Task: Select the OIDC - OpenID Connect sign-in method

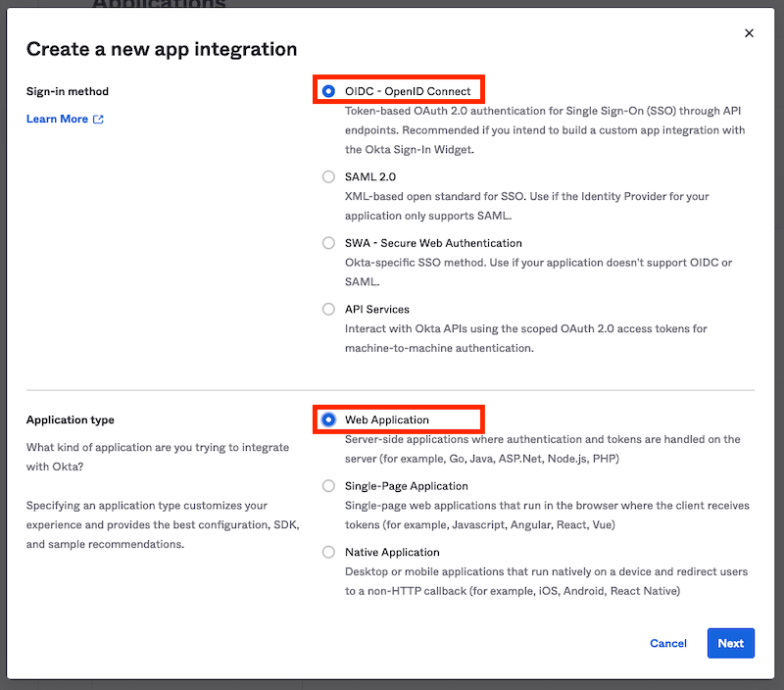Action: coord(328,89)
